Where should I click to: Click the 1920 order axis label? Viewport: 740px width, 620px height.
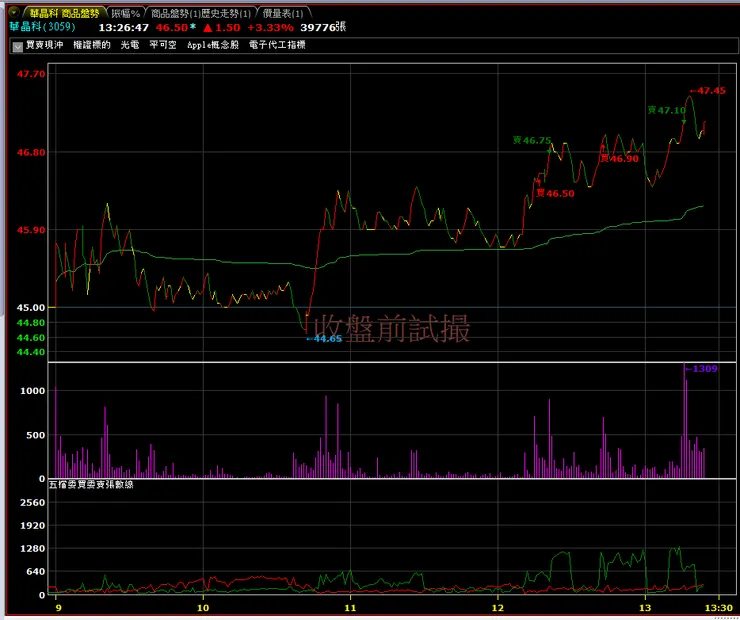[33, 526]
